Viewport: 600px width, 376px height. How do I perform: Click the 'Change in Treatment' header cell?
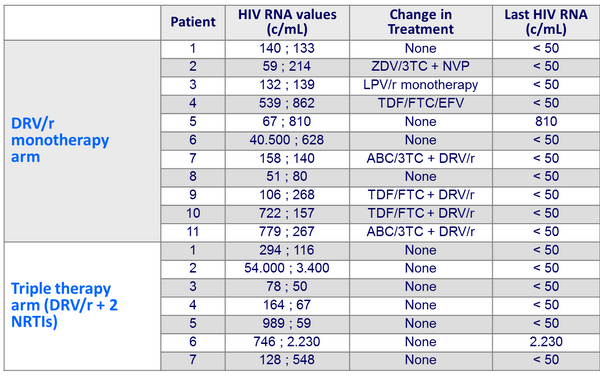tap(421, 22)
